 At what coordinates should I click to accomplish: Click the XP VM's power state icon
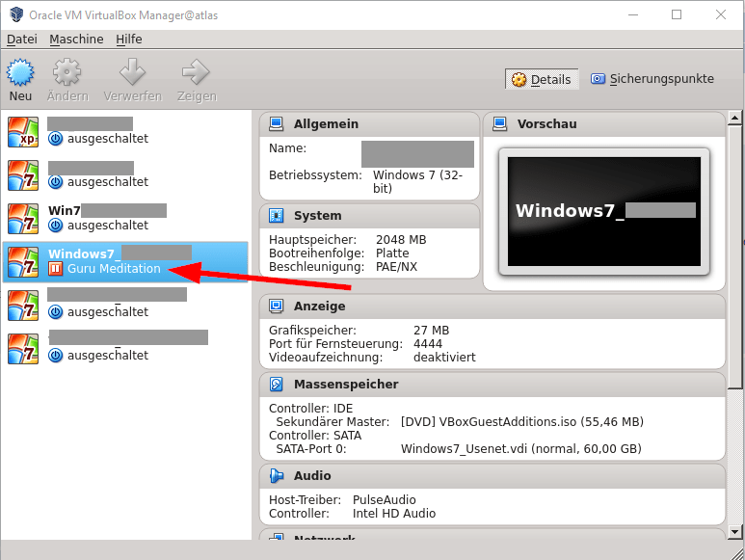point(56,139)
